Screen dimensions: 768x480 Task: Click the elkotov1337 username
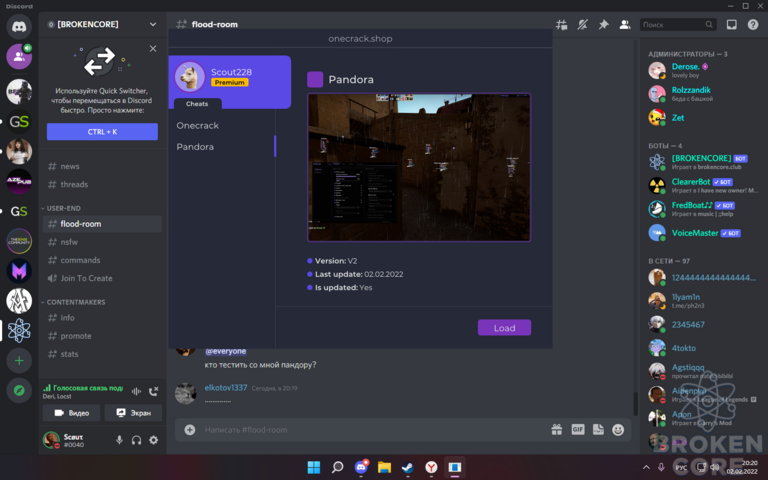pyautogui.click(x=226, y=387)
